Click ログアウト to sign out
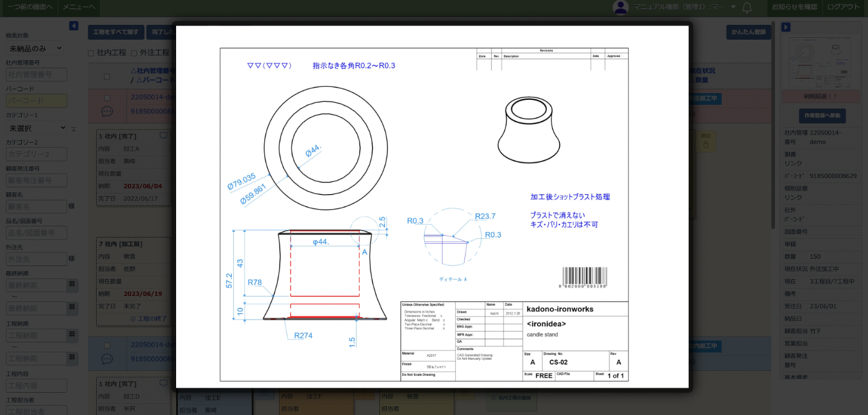This screenshot has width=868, height=415. point(843,7)
